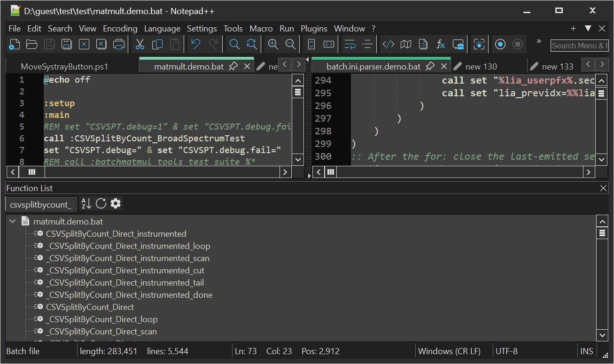This screenshot has width=614, height=364.
Task: Click the Start Recording macro icon
Action: pyautogui.click(x=500, y=45)
